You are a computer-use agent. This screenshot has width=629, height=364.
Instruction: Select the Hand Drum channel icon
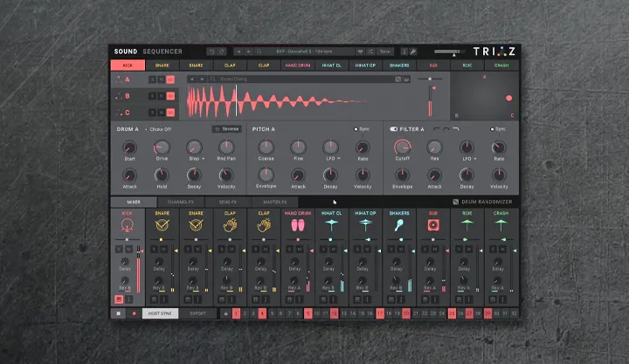coord(298,225)
